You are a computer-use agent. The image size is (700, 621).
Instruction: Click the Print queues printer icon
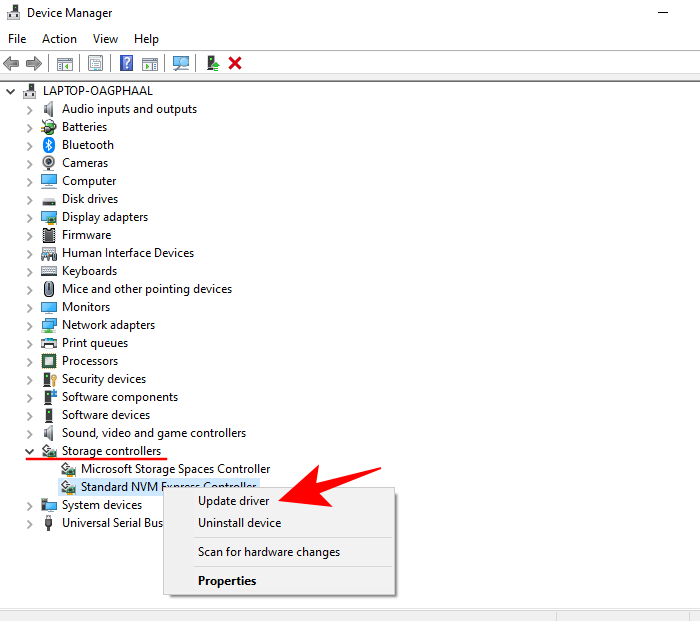click(49, 343)
